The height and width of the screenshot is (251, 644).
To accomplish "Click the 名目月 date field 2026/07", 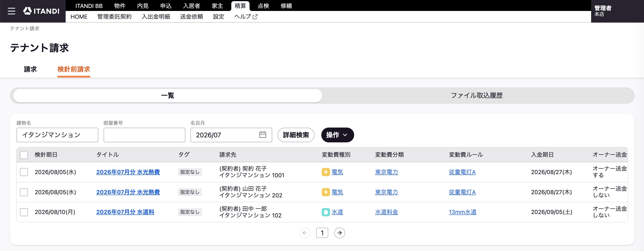I will pos(231,135).
